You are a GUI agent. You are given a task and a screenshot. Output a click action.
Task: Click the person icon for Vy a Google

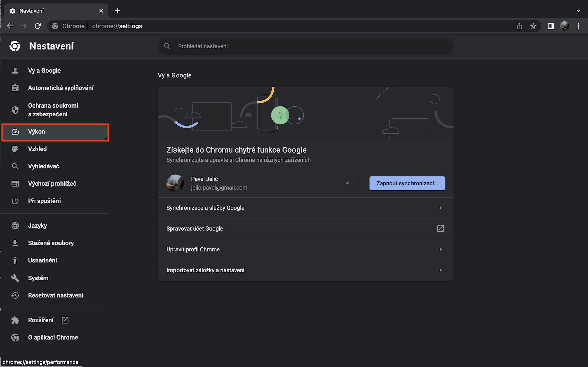click(x=15, y=70)
